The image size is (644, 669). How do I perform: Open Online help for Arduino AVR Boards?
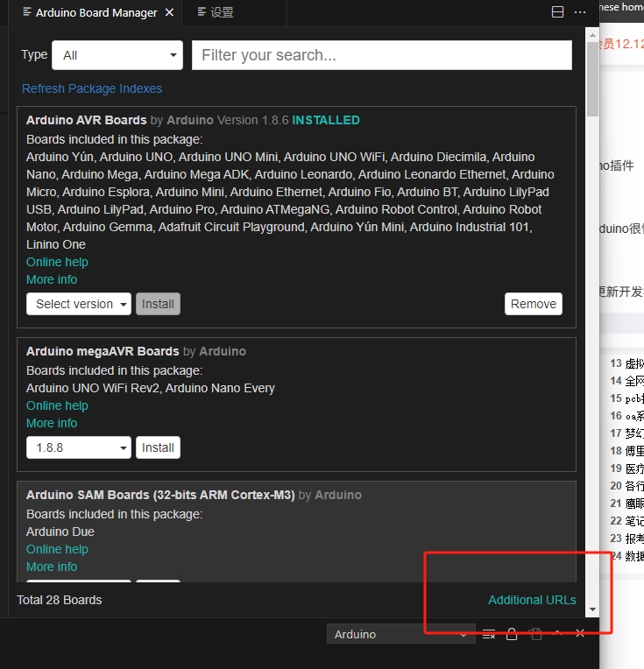pos(57,262)
